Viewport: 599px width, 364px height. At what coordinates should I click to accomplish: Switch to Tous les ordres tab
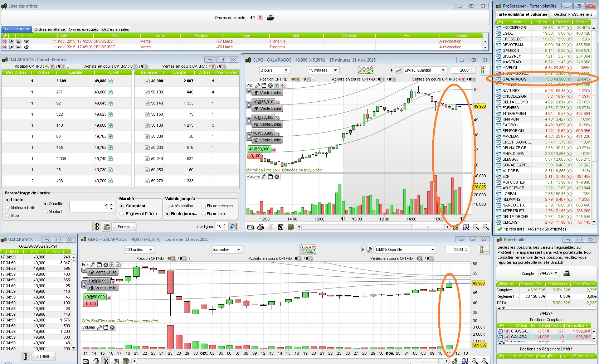point(17,29)
